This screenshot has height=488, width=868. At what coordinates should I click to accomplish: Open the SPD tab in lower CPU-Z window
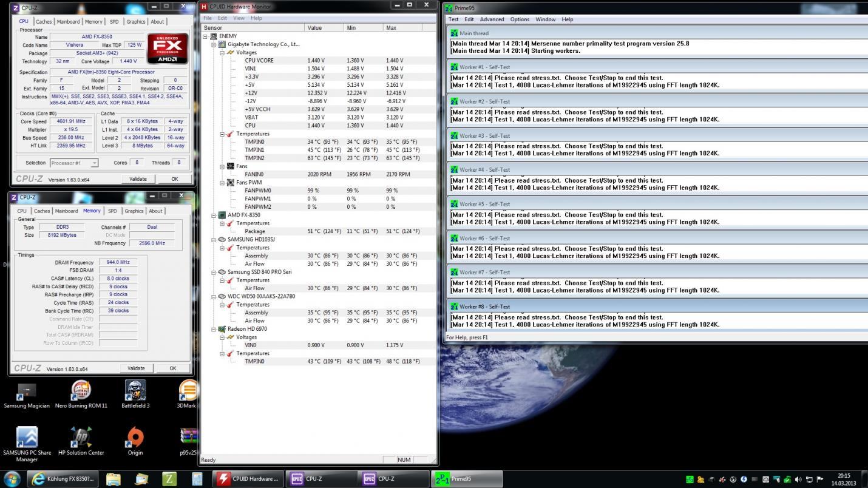click(x=112, y=211)
